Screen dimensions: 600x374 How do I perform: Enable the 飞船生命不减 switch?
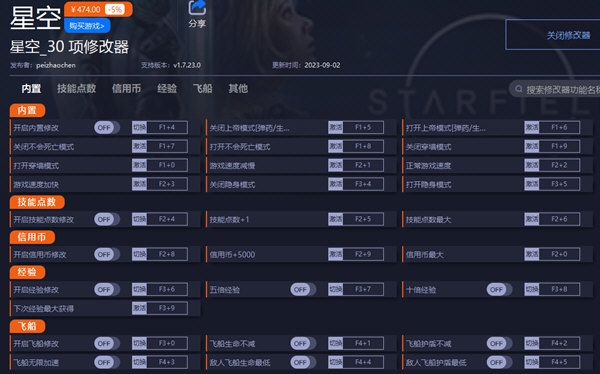click(x=303, y=343)
